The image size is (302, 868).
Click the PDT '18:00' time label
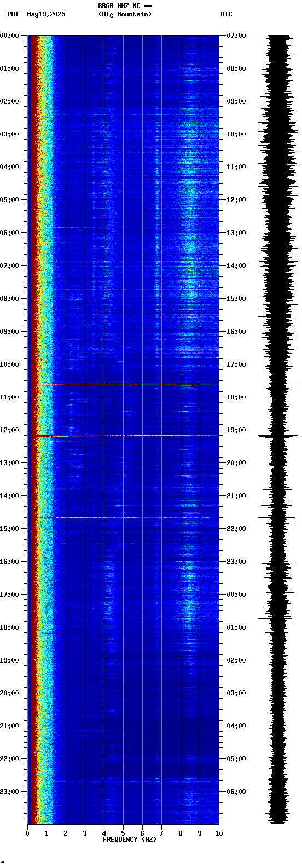click(x=10, y=627)
